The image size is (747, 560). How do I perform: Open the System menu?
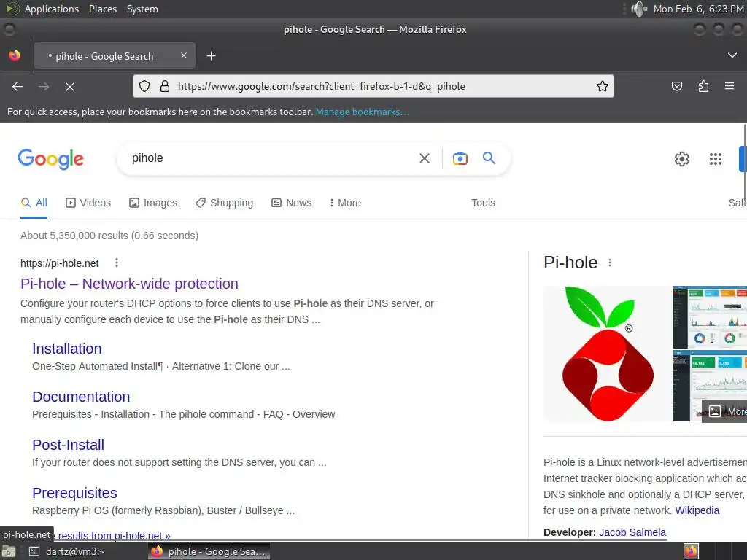pos(142,9)
